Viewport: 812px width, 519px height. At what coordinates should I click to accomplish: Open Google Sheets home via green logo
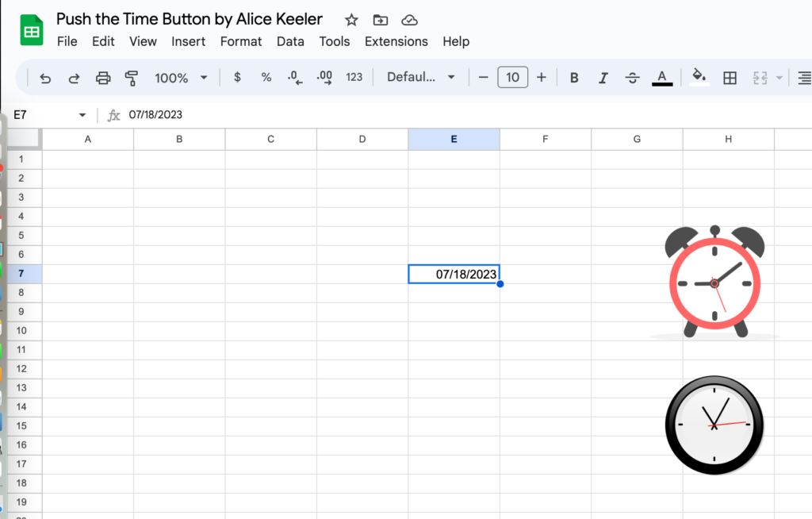[x=32, y=30]
